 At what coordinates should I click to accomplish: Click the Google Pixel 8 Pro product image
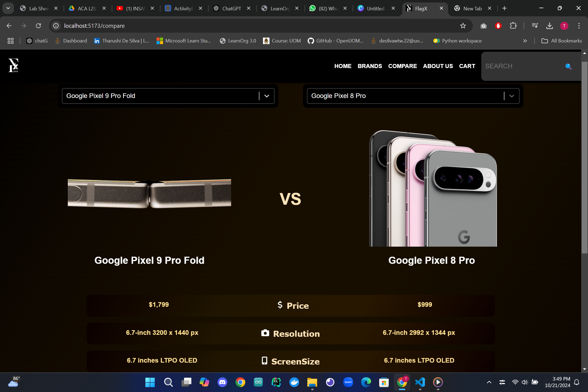pyautogui.click(x=433, y=188)
